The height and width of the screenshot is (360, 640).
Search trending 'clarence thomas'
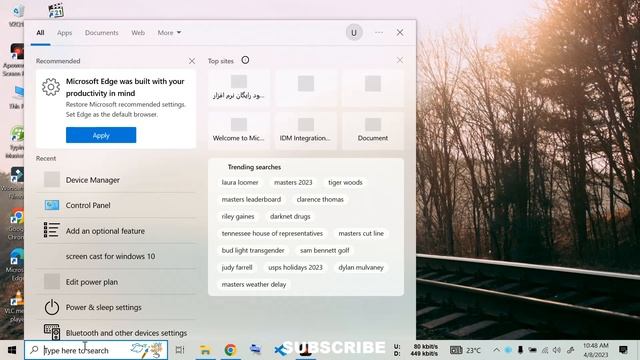pos(320,200)
